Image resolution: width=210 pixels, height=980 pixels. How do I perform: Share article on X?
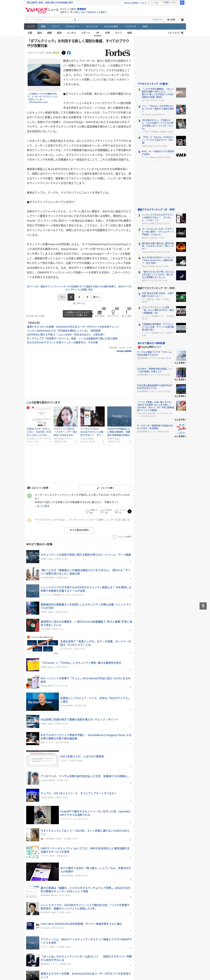pos(64,53)
